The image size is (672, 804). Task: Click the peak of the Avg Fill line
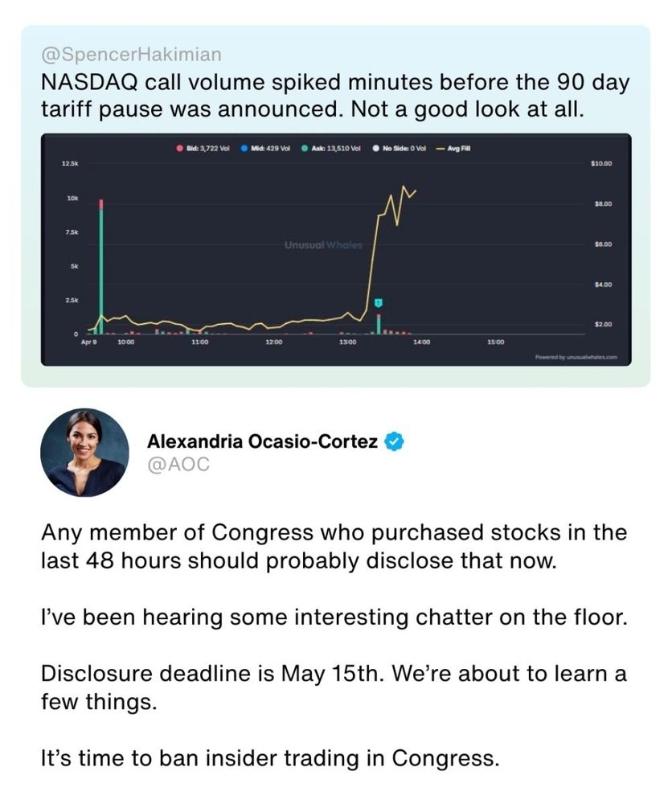[403, 187]
